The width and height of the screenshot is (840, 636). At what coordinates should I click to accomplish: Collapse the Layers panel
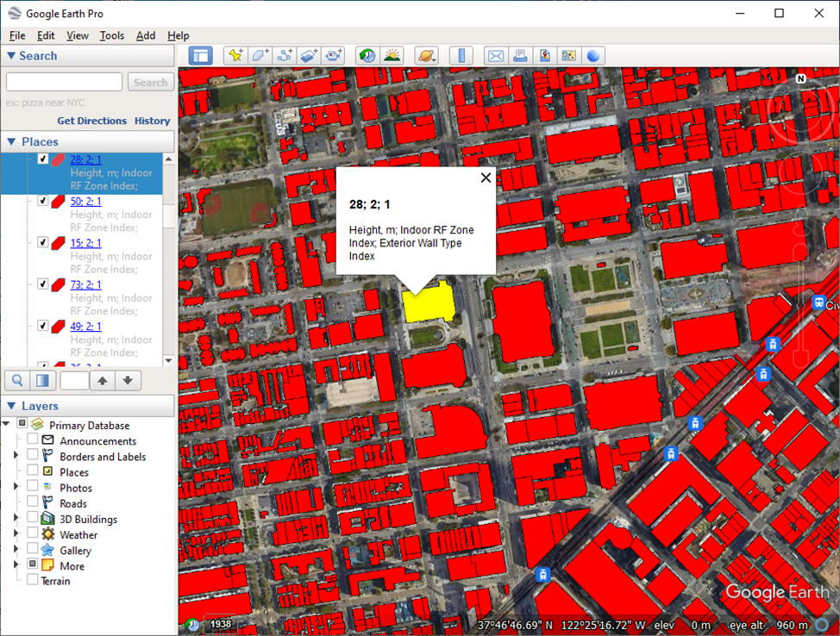pyautogui.click(x=11, y=406)
